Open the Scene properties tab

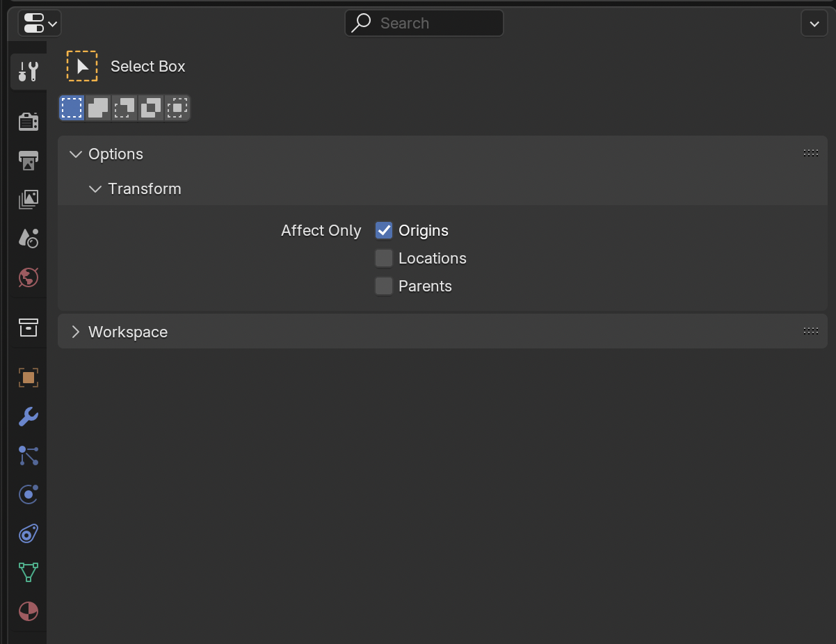click(x=29, y=239)
